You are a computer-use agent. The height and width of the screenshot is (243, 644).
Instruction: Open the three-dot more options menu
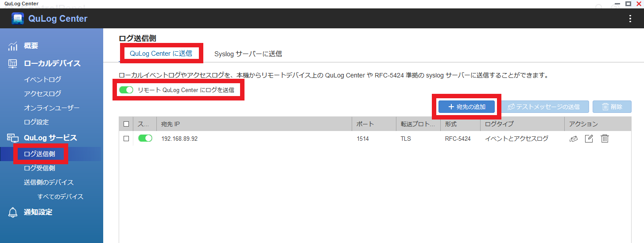click(630, 19)
